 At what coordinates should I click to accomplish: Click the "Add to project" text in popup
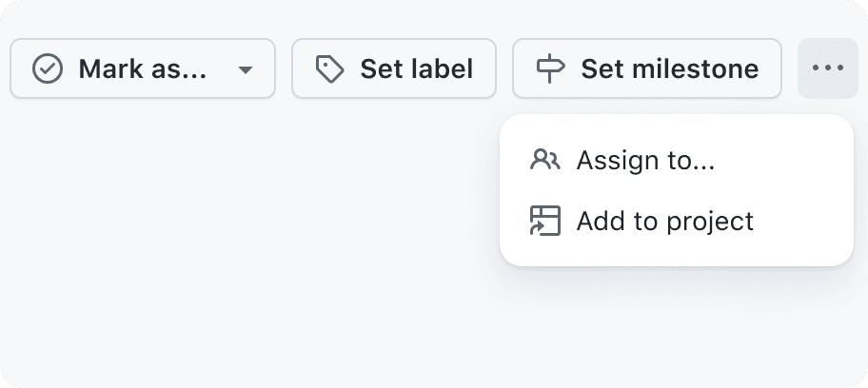click(665, 222)
